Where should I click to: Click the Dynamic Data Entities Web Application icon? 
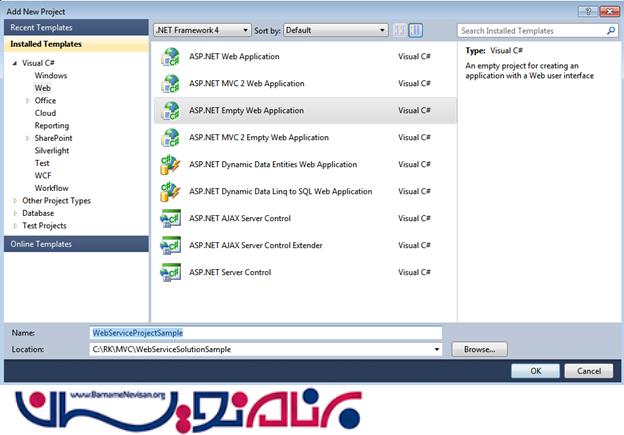tap(171, 165)
